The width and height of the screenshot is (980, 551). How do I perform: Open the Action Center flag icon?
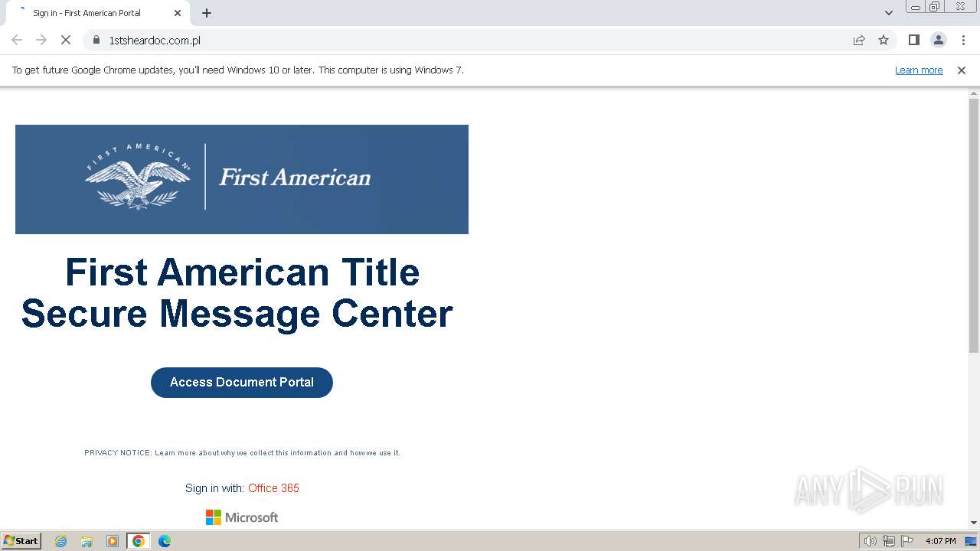(907, 541)
